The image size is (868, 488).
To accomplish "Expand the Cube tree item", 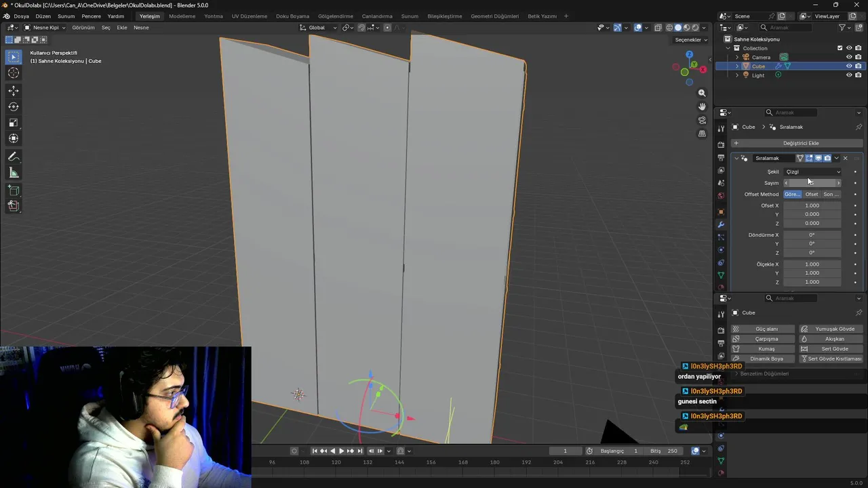I will (x=737, y=66).
